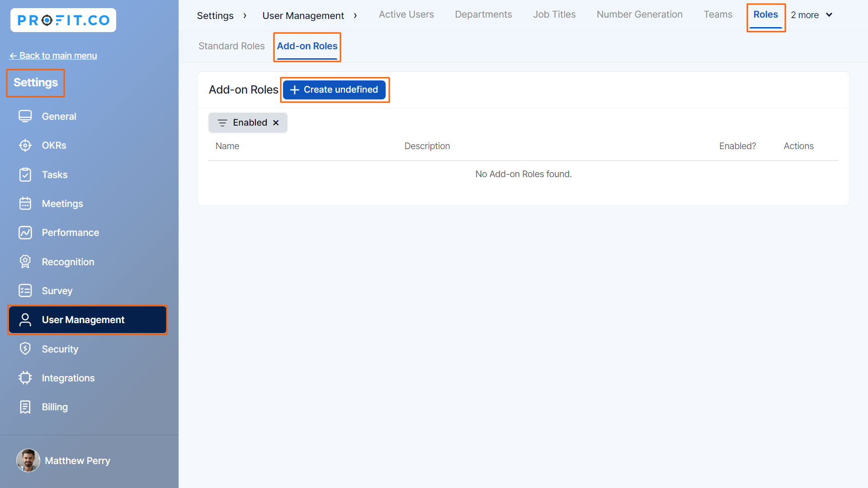This screenshot has width=868, height=488.
Task: Select the Meetings calendar icon
Action: [x=25, y=204]
